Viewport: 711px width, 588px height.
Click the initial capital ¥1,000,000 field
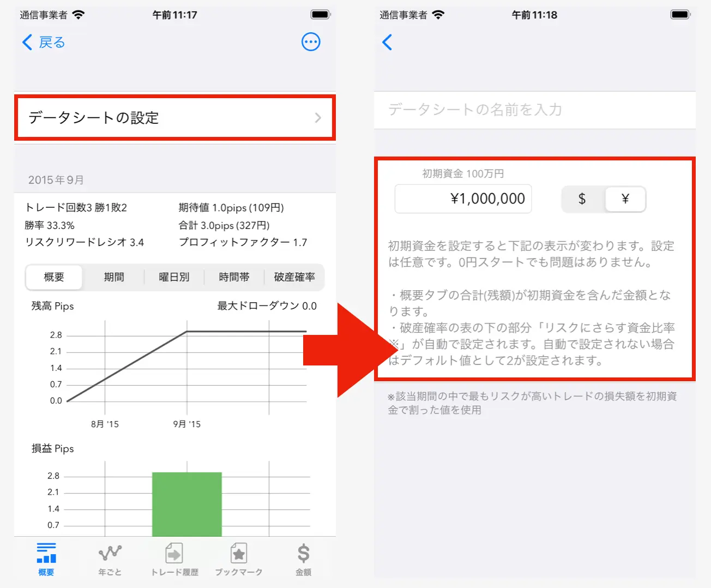tap(463, 199)
